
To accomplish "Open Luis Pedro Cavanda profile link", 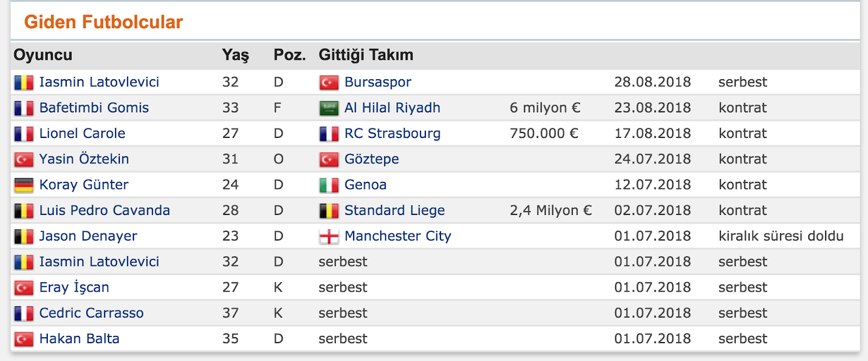I will (x=104, y=210).
